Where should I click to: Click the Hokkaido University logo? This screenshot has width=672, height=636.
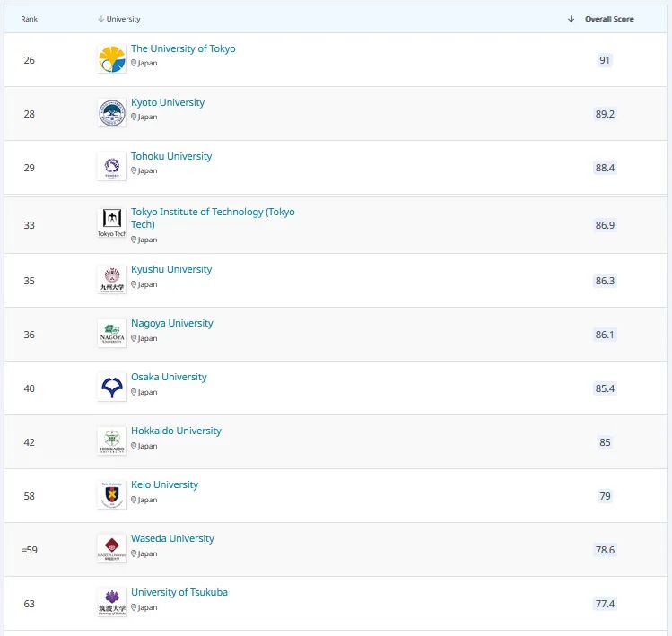pos(112,441)
